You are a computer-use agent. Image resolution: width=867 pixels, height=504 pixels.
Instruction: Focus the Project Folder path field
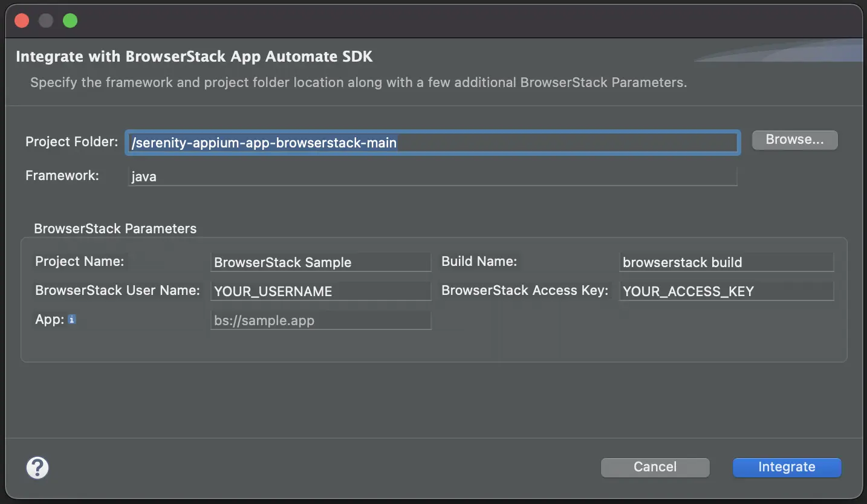pos(432,143)
